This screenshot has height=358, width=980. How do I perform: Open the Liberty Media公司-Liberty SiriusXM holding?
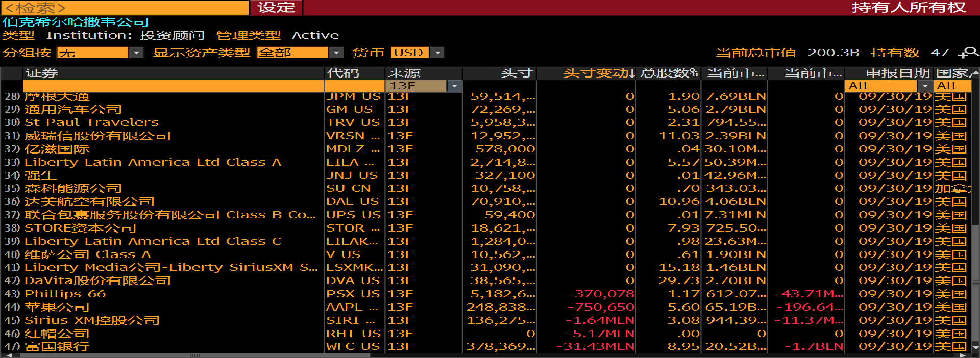click(x=171, y=267)
